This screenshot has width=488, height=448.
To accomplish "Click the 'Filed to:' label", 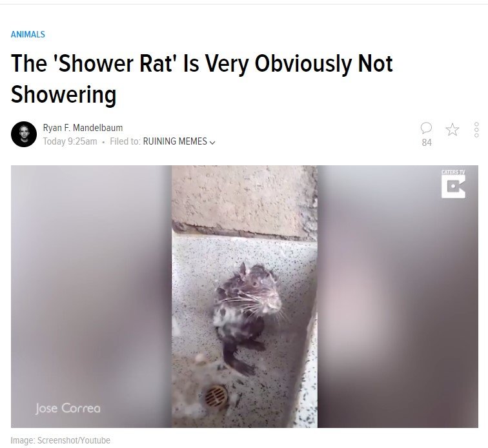I will [x=125, y=141].
